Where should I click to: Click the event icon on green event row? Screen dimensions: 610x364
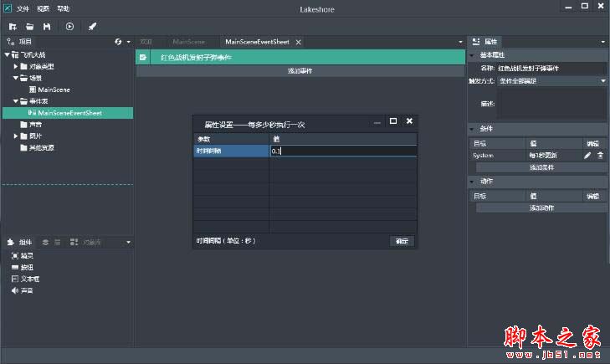click(x=143, y=58)
